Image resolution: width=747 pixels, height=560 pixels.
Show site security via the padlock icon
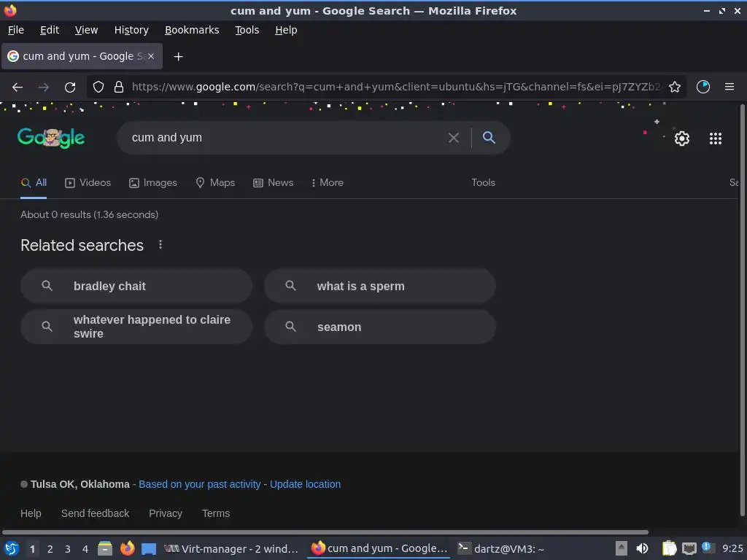pyautogui.click(x=119, y=87)
